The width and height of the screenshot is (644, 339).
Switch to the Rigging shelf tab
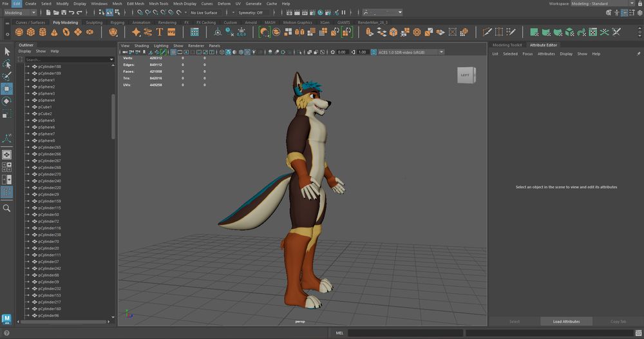(x=117, y=23)
